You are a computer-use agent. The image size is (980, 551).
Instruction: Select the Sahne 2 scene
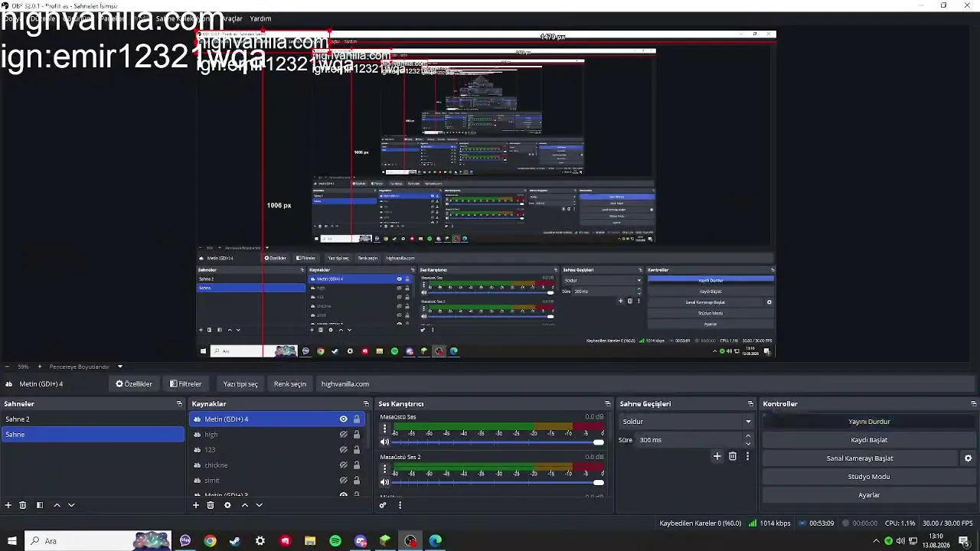pyautogui.click(x=93, y=419)
